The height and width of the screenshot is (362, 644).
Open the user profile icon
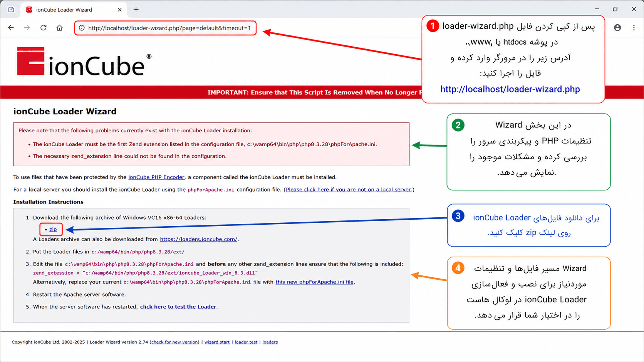(617, 28)
